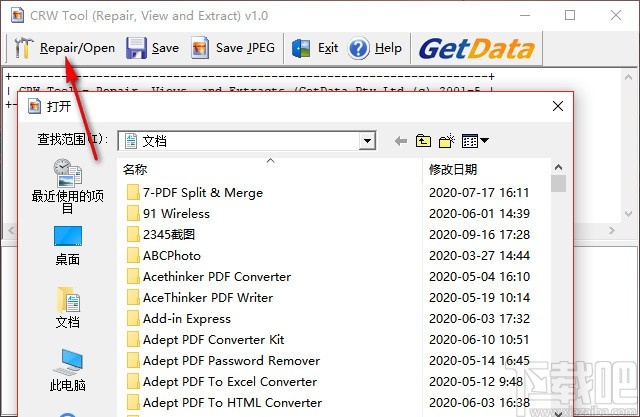Select the Adept PDF Converter Kit folder

point(213,339)
